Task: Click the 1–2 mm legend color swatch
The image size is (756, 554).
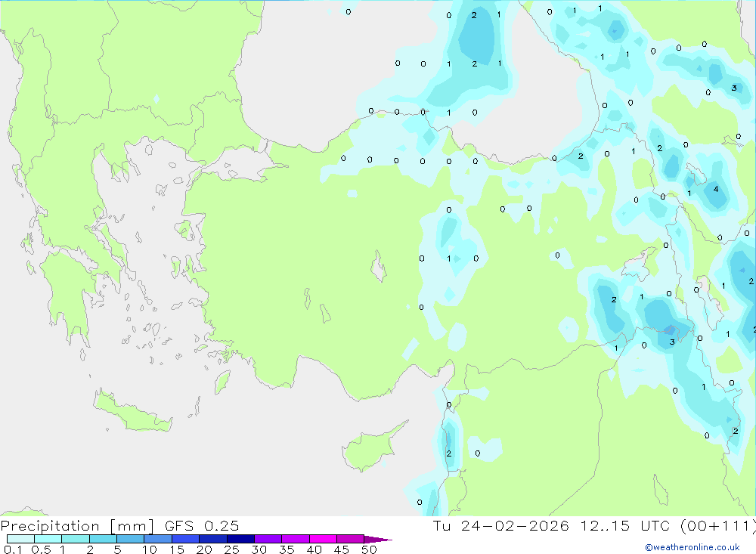Action: pos(76,539)
